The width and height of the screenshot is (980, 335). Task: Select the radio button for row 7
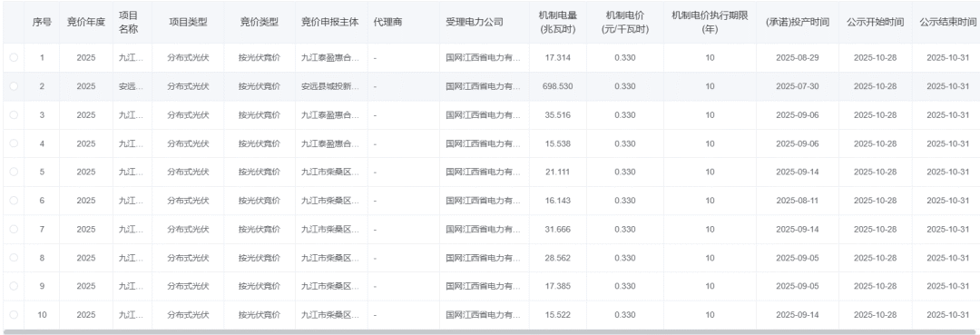pos(14,230)
